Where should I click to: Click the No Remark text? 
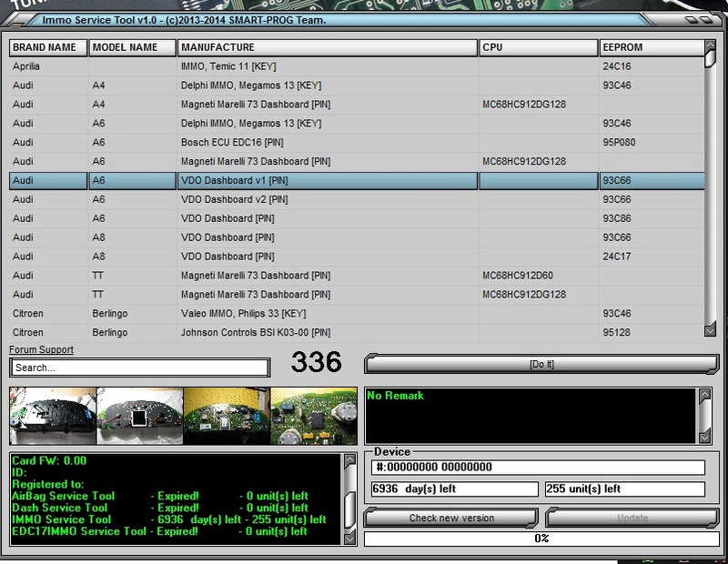point(395,396)
